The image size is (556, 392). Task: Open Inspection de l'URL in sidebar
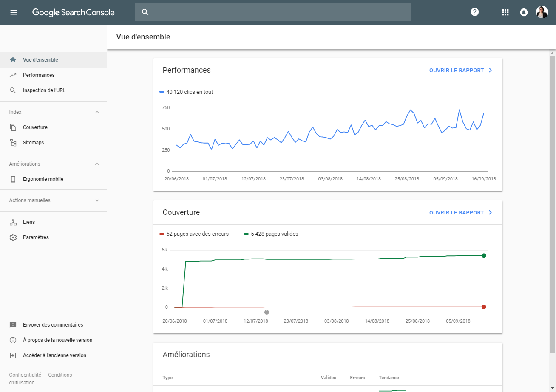pos(54,90)
